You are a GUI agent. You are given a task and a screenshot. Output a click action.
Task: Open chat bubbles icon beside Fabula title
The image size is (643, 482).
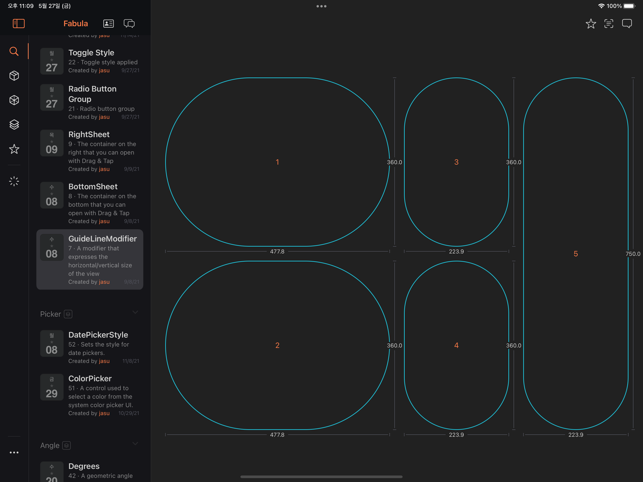tap(129, 23)
